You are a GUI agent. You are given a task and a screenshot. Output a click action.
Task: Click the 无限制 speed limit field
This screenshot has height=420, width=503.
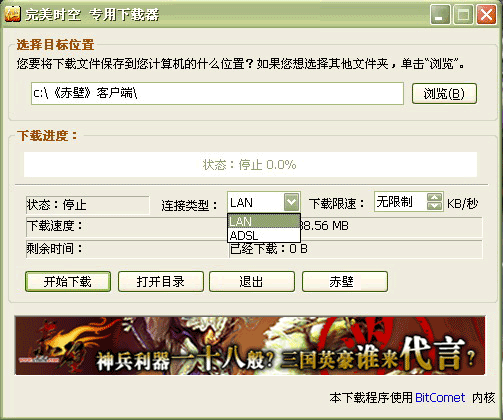coord(400,202)
